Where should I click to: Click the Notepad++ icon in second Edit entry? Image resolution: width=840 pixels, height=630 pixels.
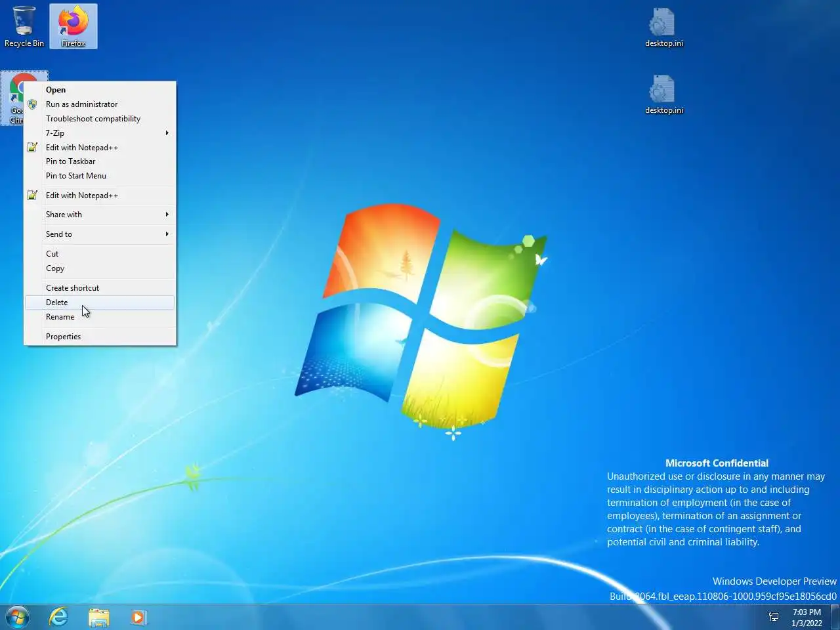pyautogui.click(x=32, y=196)
